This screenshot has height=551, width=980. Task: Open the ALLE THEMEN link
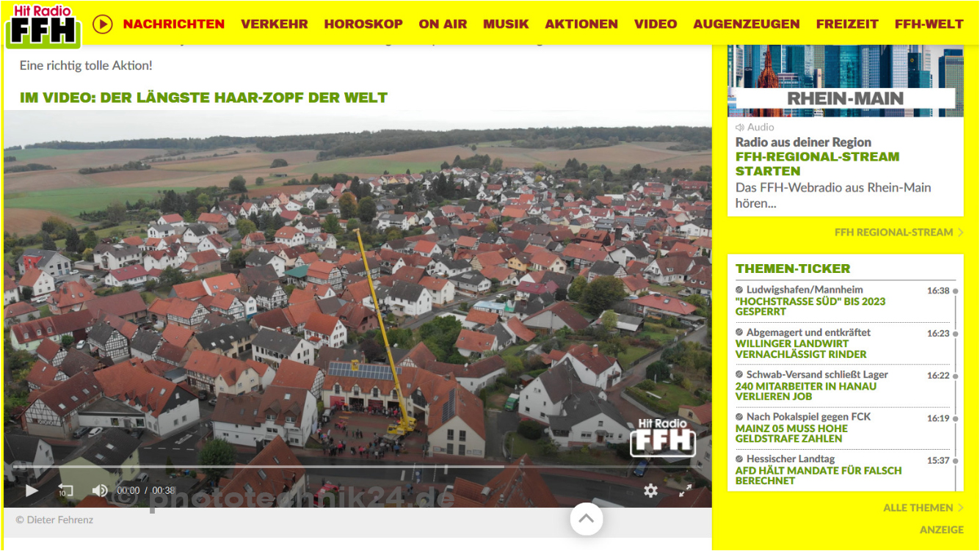coord(918,508)
